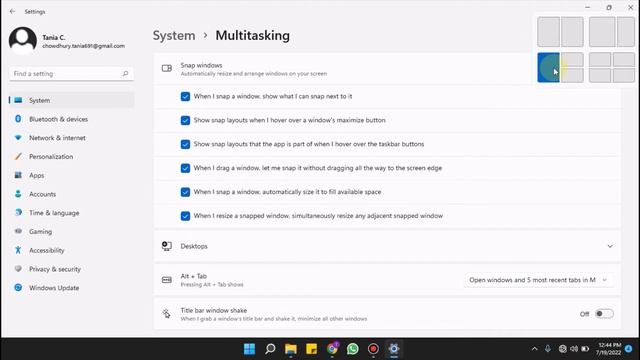Select wide left zone of uneven snap layout
Viewport: 640px width, 360px height.
point(602,32)
